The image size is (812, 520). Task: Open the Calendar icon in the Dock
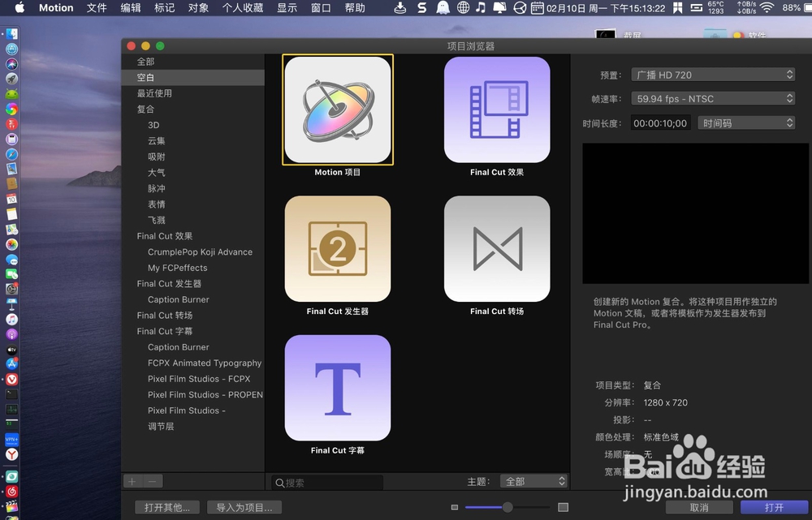(x=11, y=200)
